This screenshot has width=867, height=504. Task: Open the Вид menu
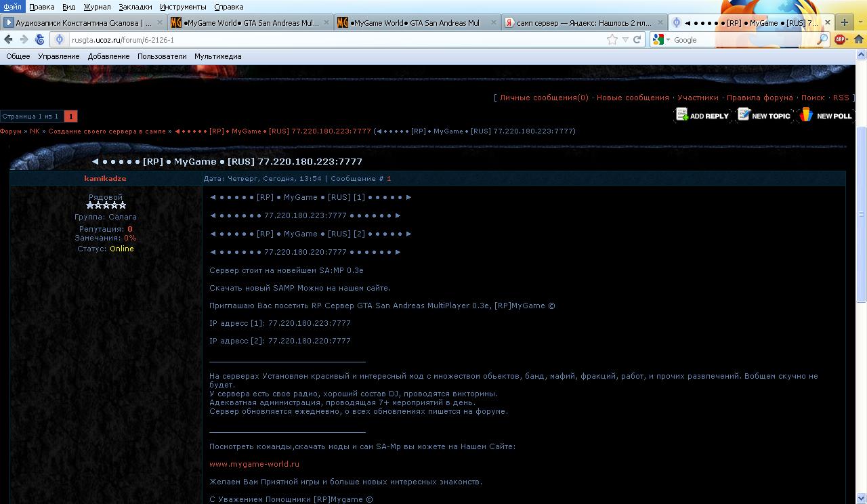click(x=68, y=7)
